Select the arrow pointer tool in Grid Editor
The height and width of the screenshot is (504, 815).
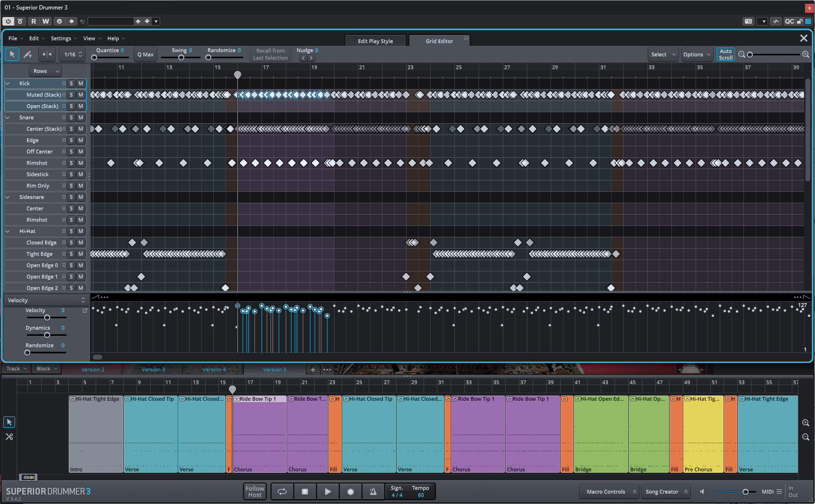[x=12, y=54]
